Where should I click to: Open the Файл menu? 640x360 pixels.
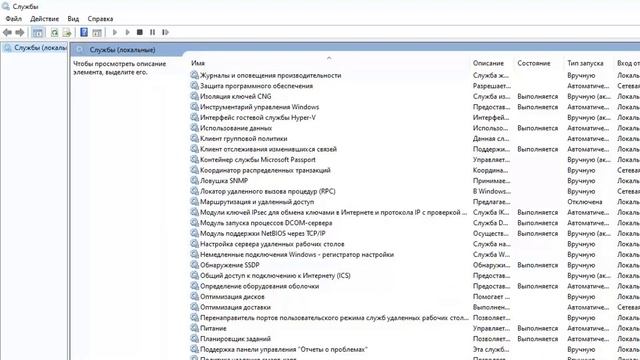click(x=13, y=19)
